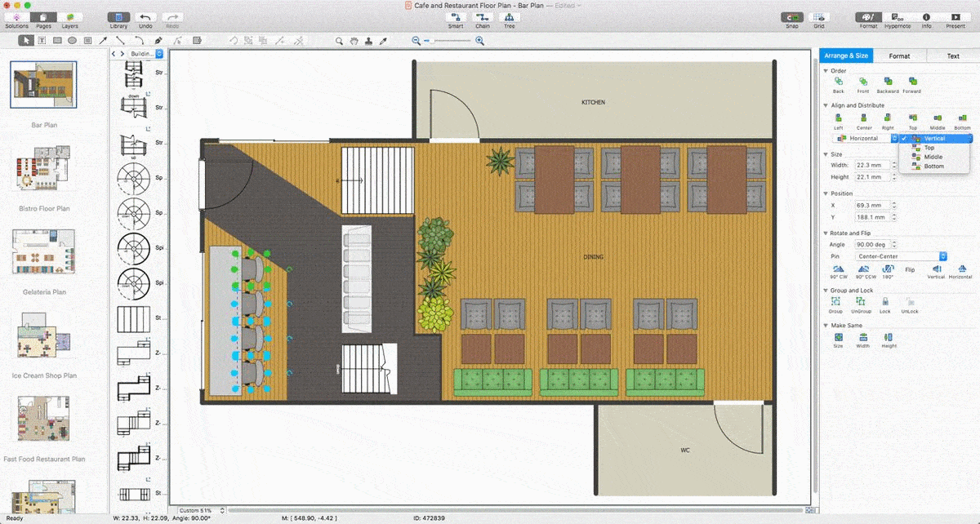Click the zoom slider in the toolbar
Screen dimensions: 980x524
448,41
